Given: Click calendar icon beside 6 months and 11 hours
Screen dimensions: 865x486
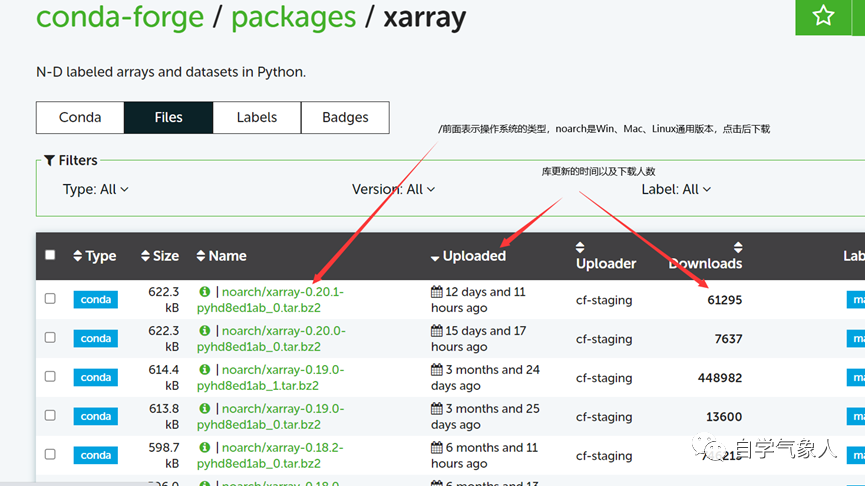Looking at the screenshot, I should (x=437, y=447).
